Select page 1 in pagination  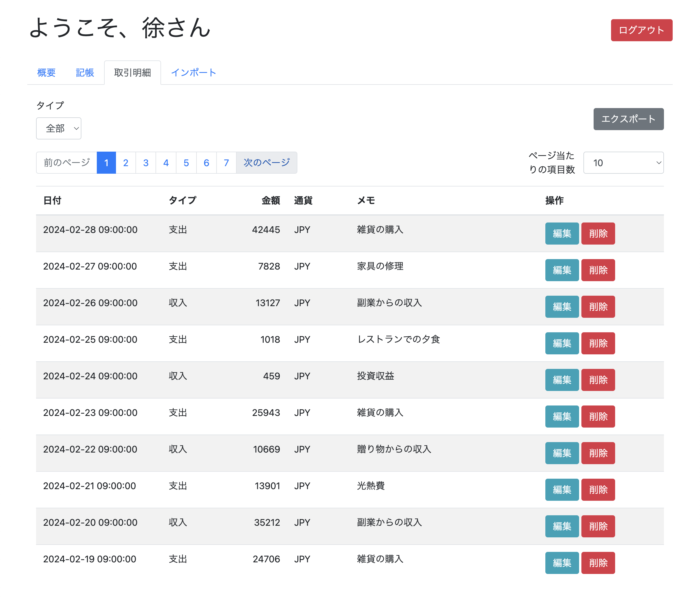pyautogui.click(x=106, y=163)
